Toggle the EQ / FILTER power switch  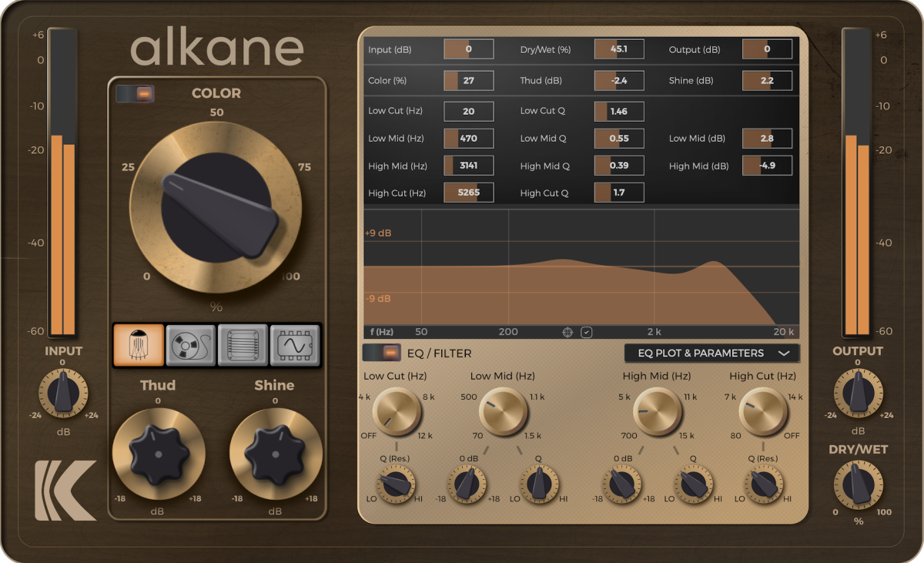coord(382,353)
